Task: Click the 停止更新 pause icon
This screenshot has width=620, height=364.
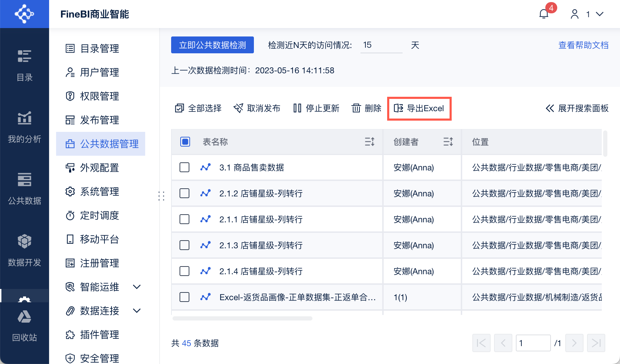Action: click(297, 108)
